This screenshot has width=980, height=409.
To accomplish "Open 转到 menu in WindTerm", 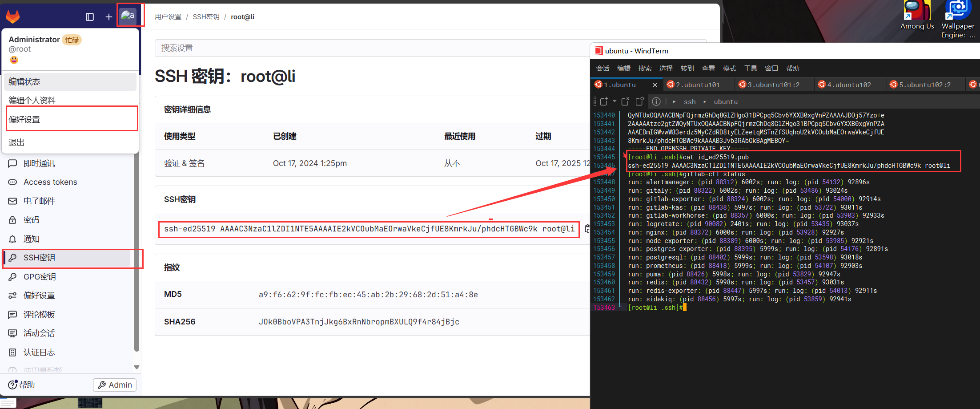I will 687,68.
